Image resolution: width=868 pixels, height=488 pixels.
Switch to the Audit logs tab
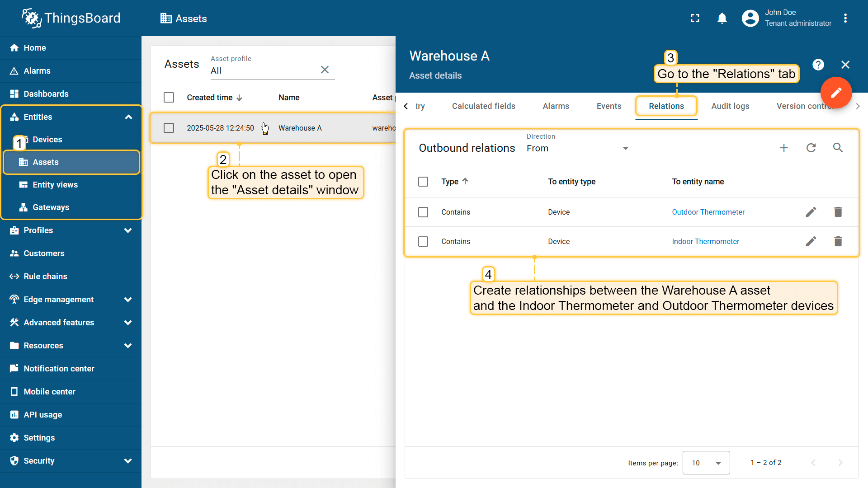click(x=730, y=106)
